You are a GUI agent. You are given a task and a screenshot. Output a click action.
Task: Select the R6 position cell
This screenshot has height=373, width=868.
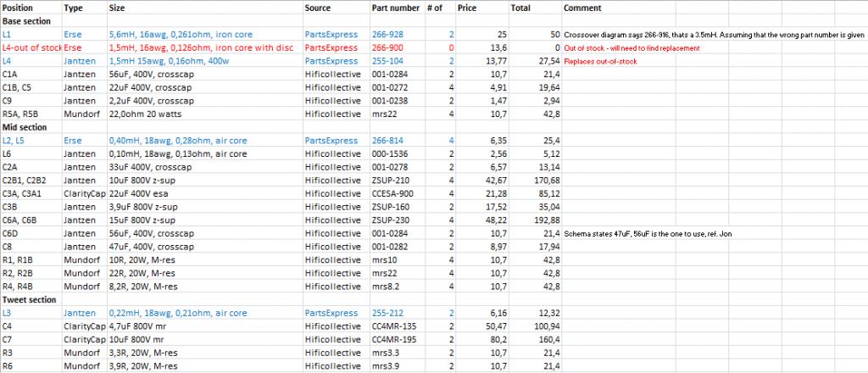tap(31, 366)
